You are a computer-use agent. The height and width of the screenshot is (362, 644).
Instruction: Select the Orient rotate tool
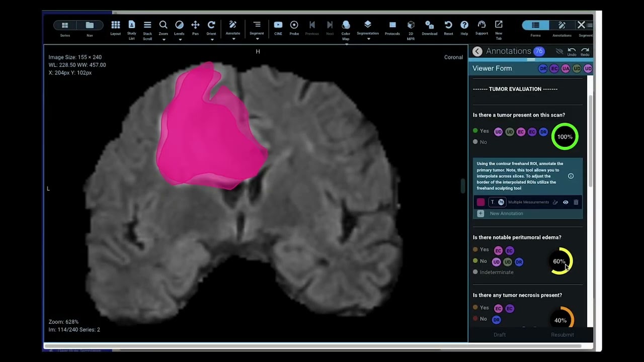211,25
